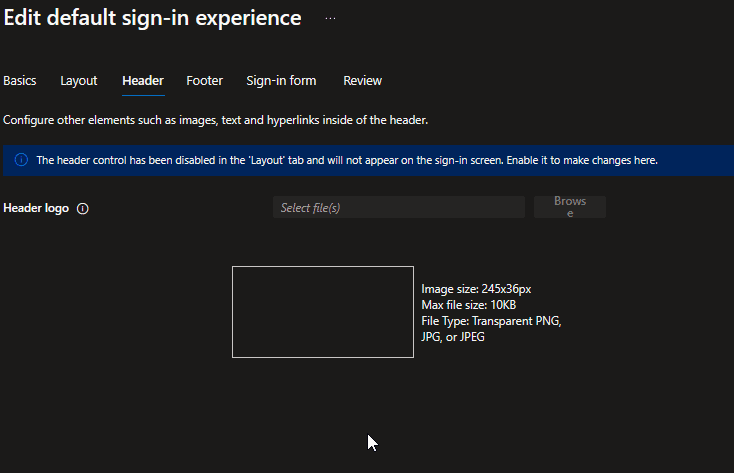Click the 'Configure other elements' description text

tap(215, 120)
